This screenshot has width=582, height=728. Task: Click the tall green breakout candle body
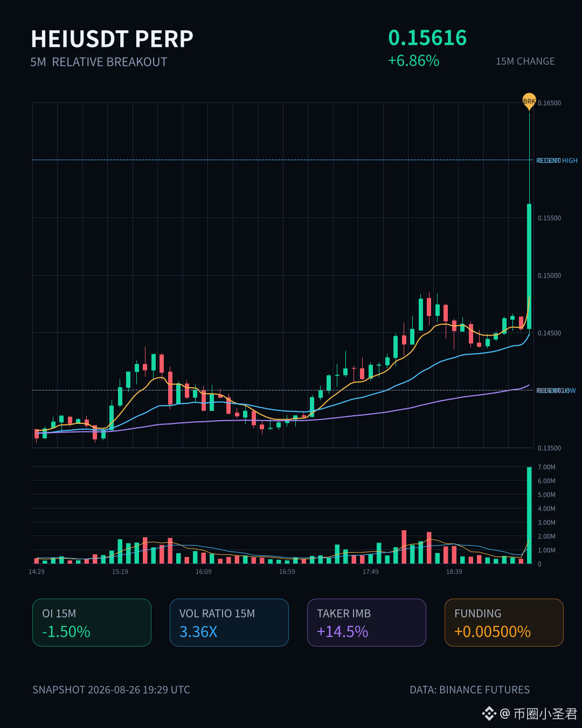[x=529, y=266]
